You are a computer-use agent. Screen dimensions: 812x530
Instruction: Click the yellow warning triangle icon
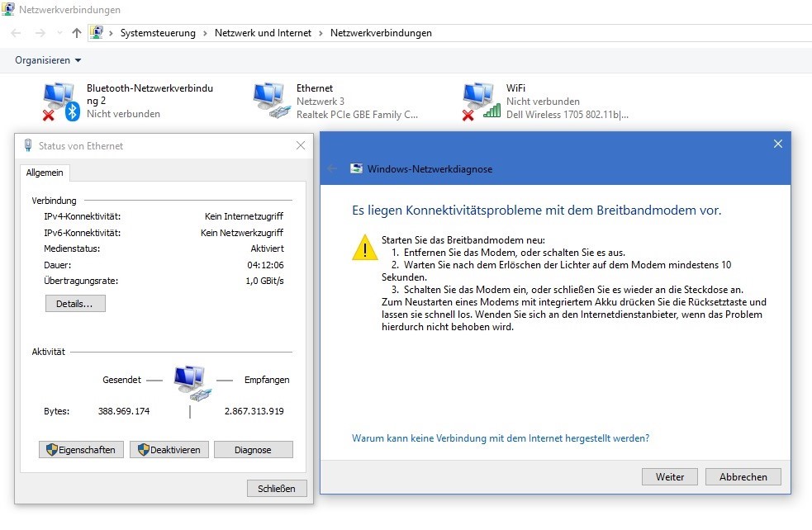point(364,247)
